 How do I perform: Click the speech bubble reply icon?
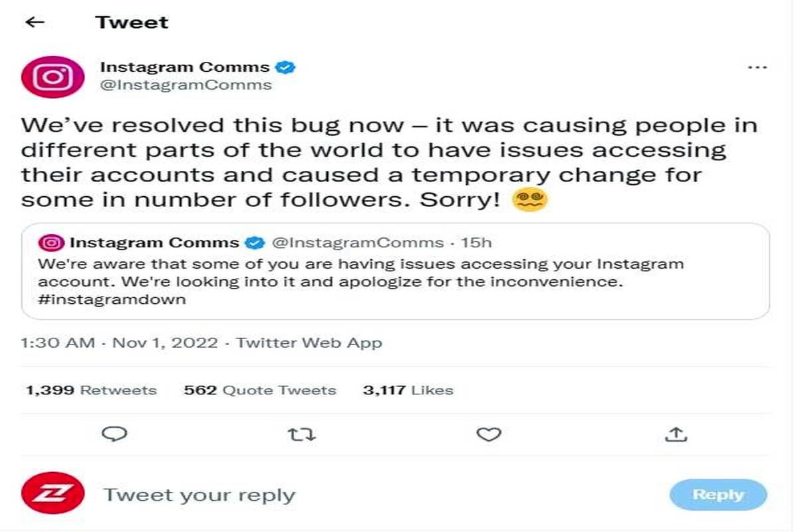point(115,434)
